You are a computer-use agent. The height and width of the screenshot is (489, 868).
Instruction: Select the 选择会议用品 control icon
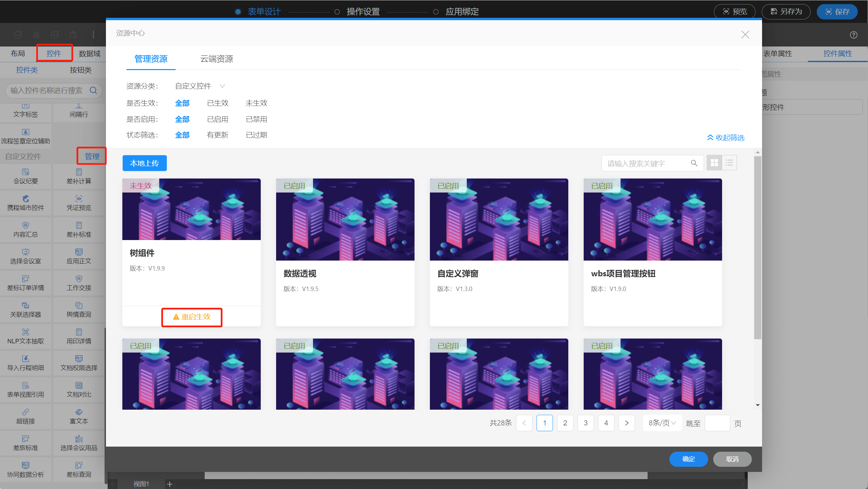coord(79,439)
